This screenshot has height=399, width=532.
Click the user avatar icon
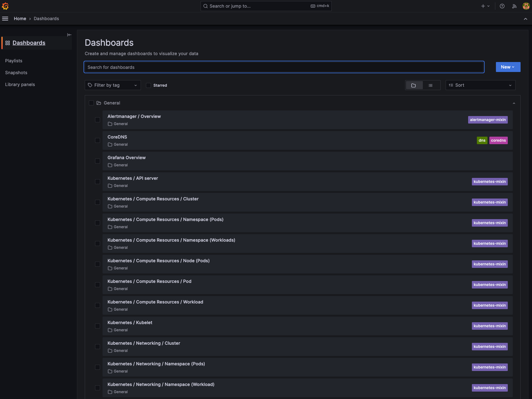point(526,6)
